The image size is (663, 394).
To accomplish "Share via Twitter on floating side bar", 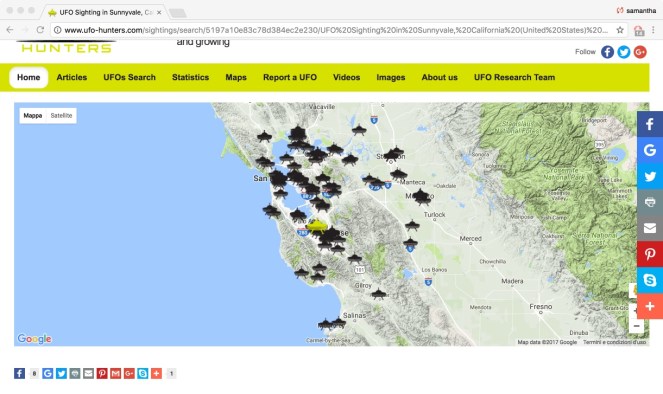I will tap(650, 176).
